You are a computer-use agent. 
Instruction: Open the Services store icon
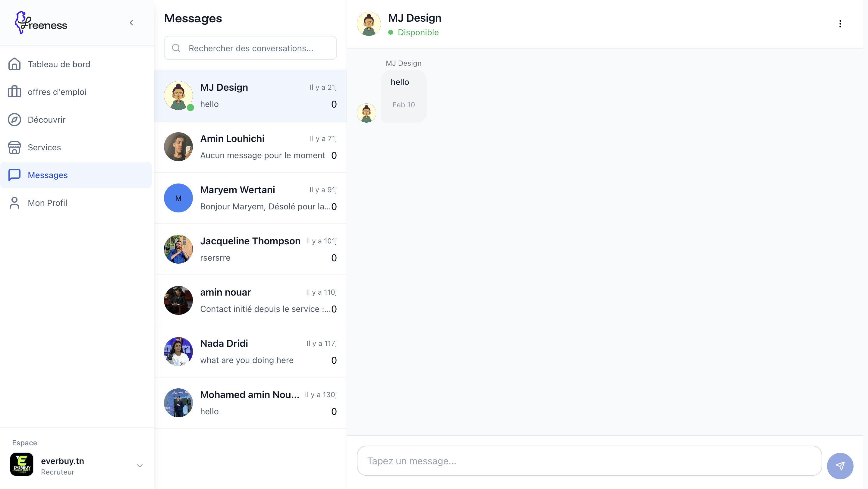click(x=14, y=147)
